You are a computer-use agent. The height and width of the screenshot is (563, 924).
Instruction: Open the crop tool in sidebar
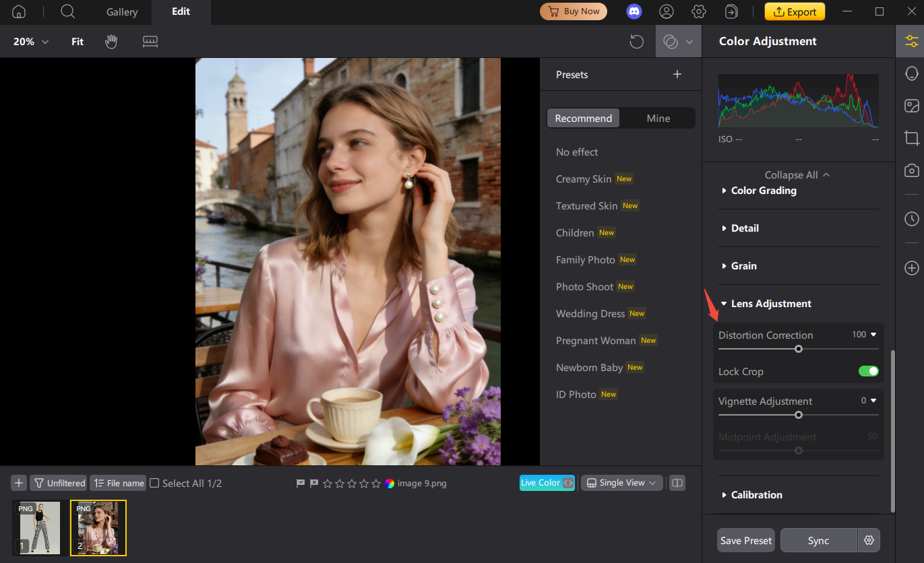click(x=911, y=138)
